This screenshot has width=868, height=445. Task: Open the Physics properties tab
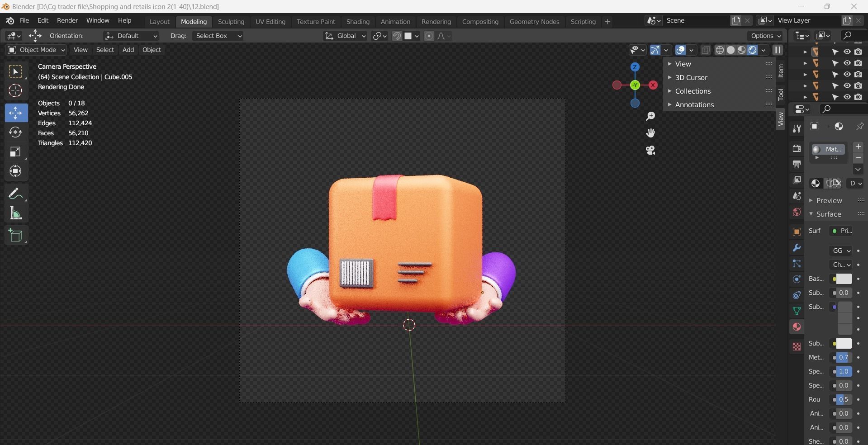[797, 279]
